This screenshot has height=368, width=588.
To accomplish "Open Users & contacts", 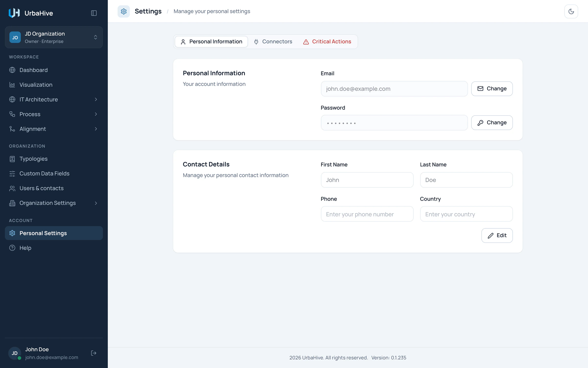I will (54, 188).
